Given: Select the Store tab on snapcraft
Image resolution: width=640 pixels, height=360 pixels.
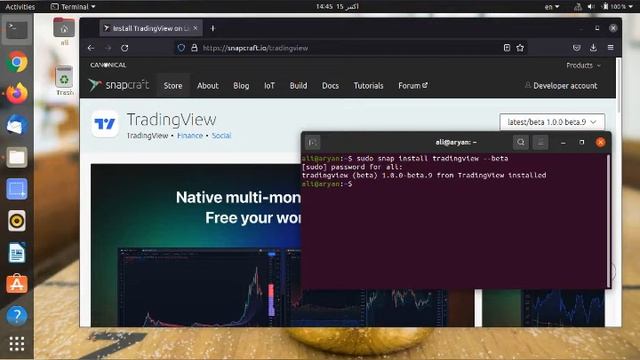Looking at the screenshot, I should (x=173, y=86).
